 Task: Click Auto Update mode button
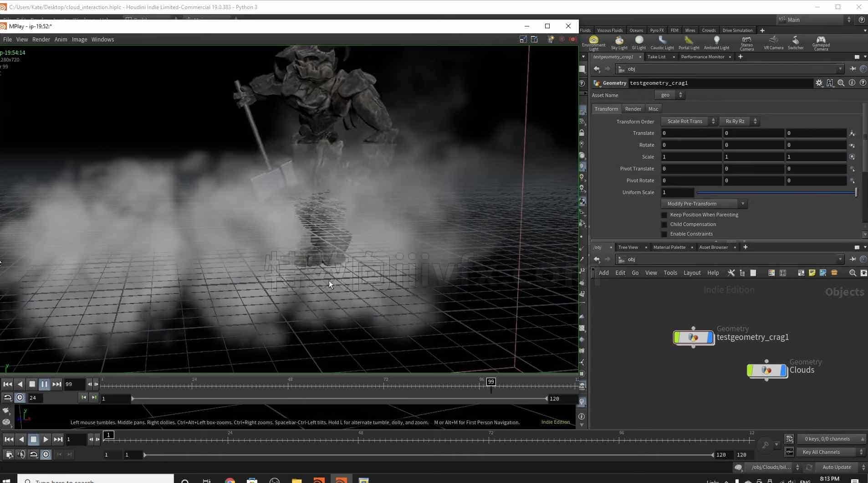(x=837, y=467)
